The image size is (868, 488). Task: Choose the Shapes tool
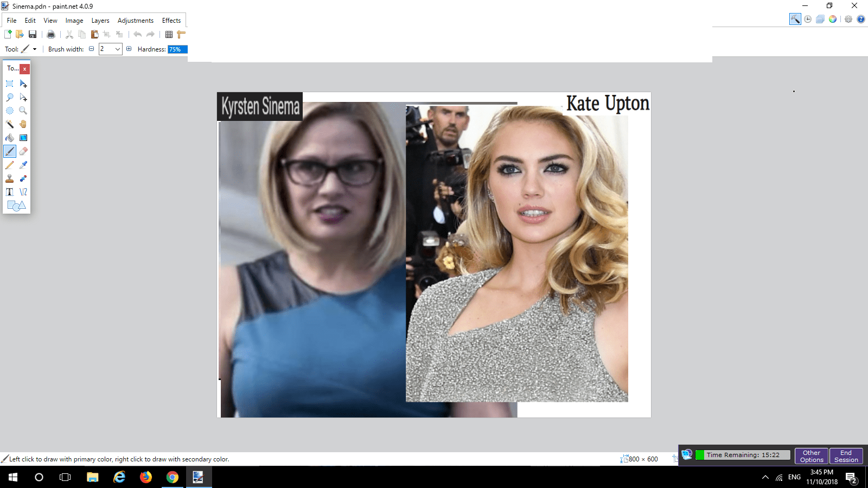pyautogui.click(x=16, y=206)
